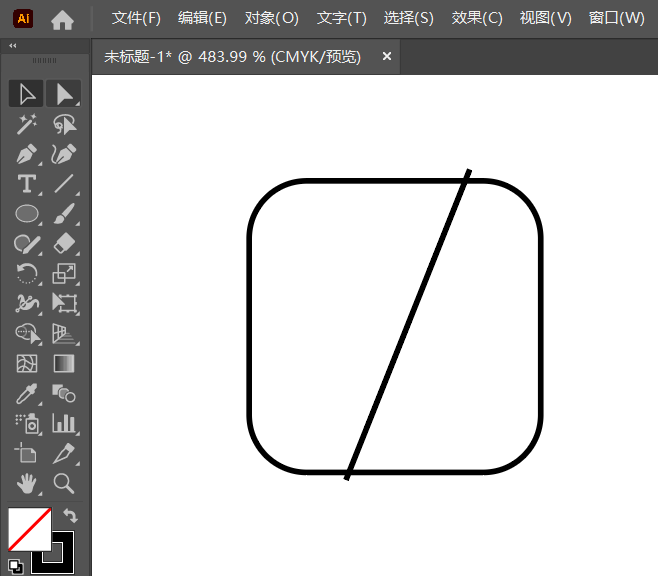The image size is (658, 576).
Task: Activate the Scale tool
Action: coord(64,274)
